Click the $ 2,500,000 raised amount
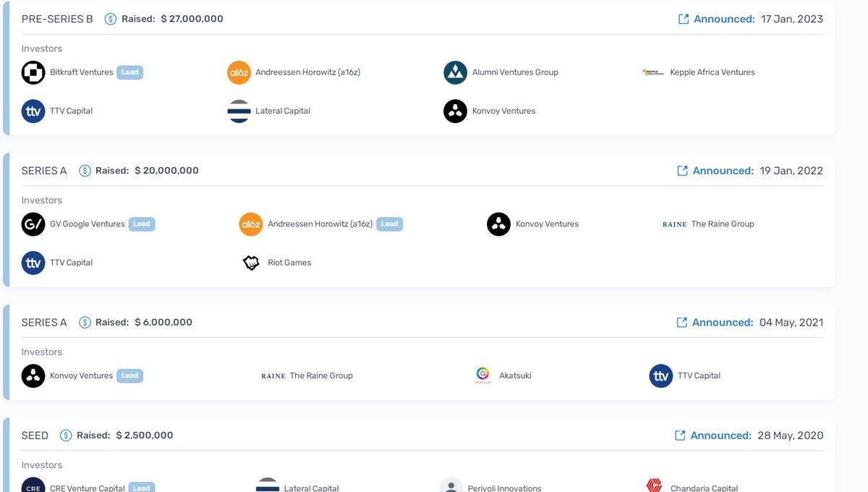Screen dimensions: 868x492 (x=145, y=436)
